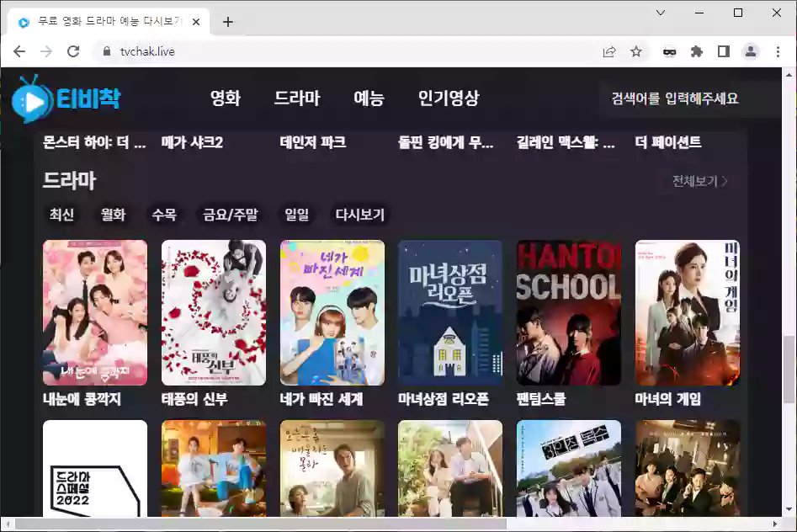Click horizontal scrollbar right arrow
This screenshot has width=797, height=532.
coord(774,524)
